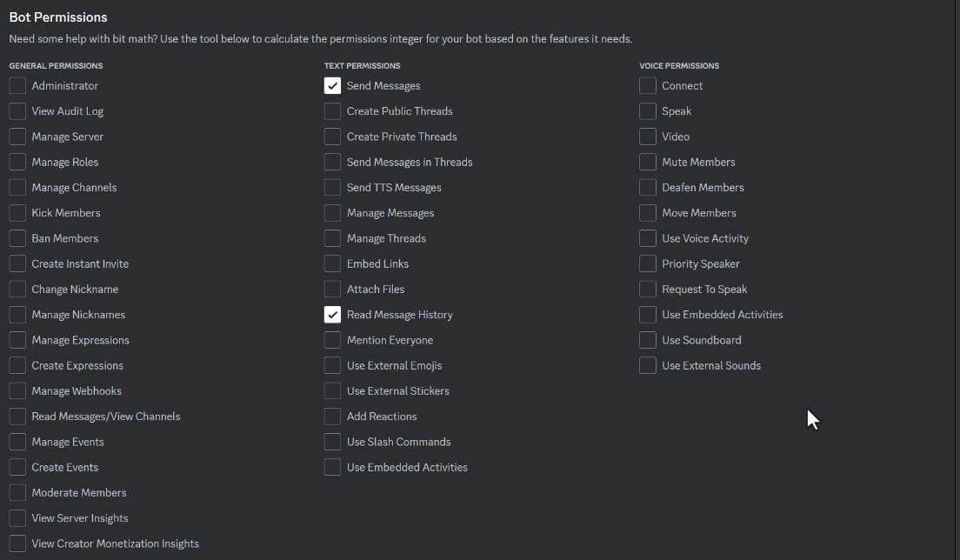Check Read Messages/View Channels box
960x560 pixels.
coord(17,416)
